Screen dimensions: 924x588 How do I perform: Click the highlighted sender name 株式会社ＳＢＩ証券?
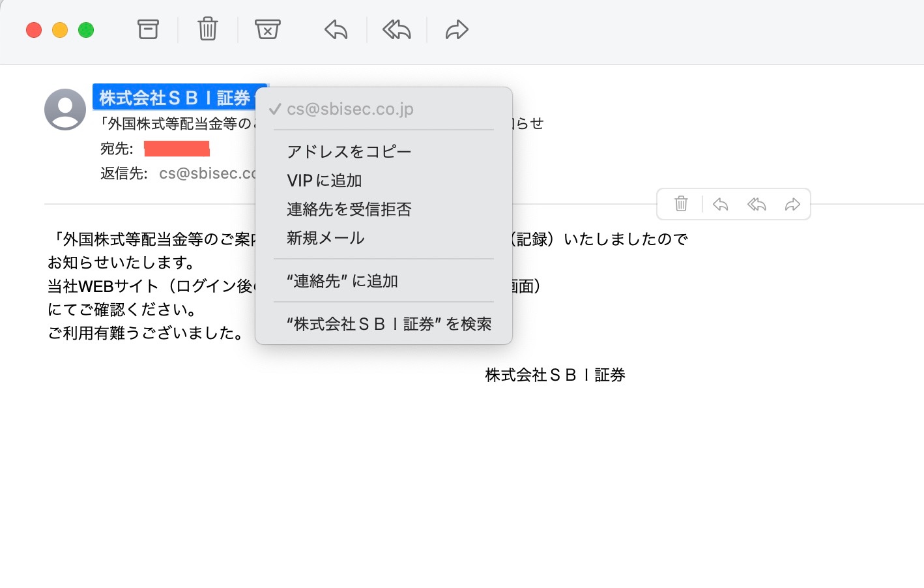[175, 98]
